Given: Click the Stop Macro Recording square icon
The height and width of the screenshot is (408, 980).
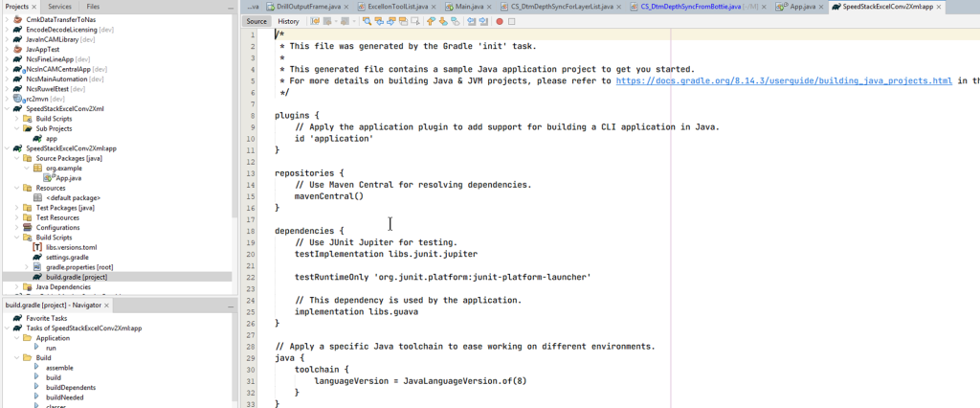Looking at the screenshot, I should pos(512,21).
